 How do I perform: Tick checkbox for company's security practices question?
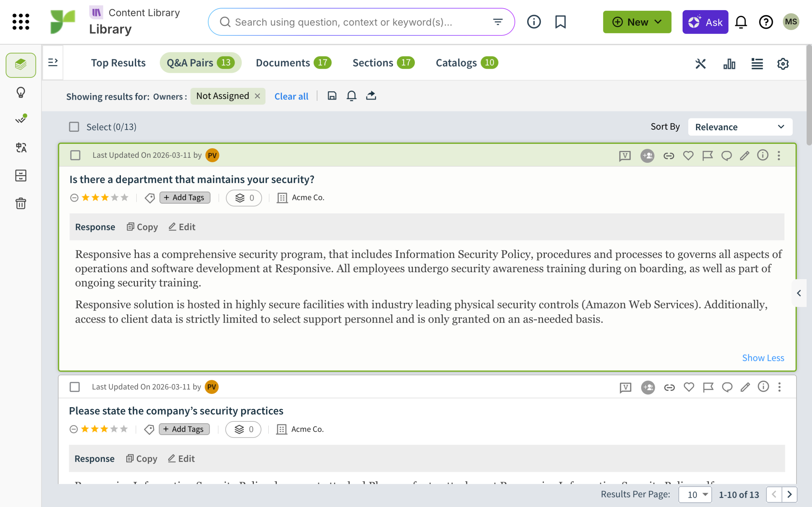point(75,387)
